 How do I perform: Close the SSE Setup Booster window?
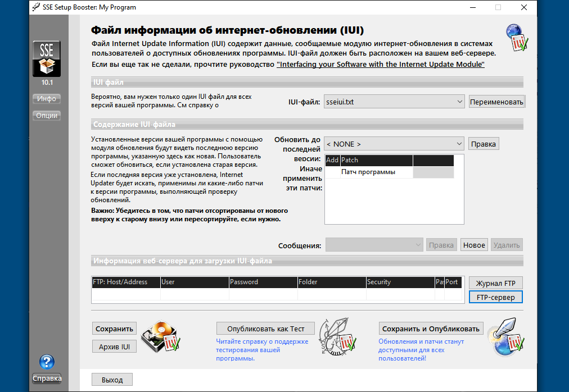523,7
